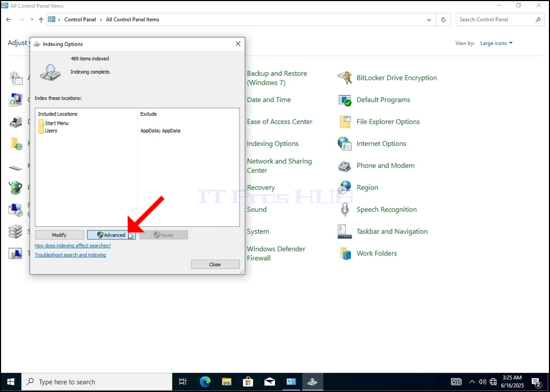Close the Indexing Options dialog via Close button
Image resolution: width=550 pixels, height=392 pixels.
[215, 264]
